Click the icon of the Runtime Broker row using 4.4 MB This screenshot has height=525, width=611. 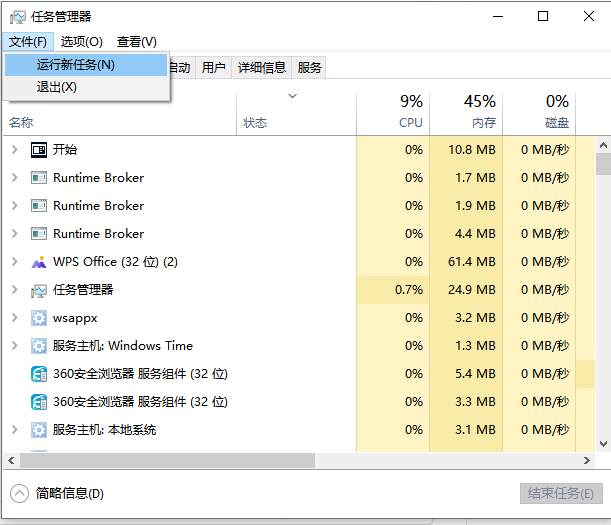[x=39, y=234]
